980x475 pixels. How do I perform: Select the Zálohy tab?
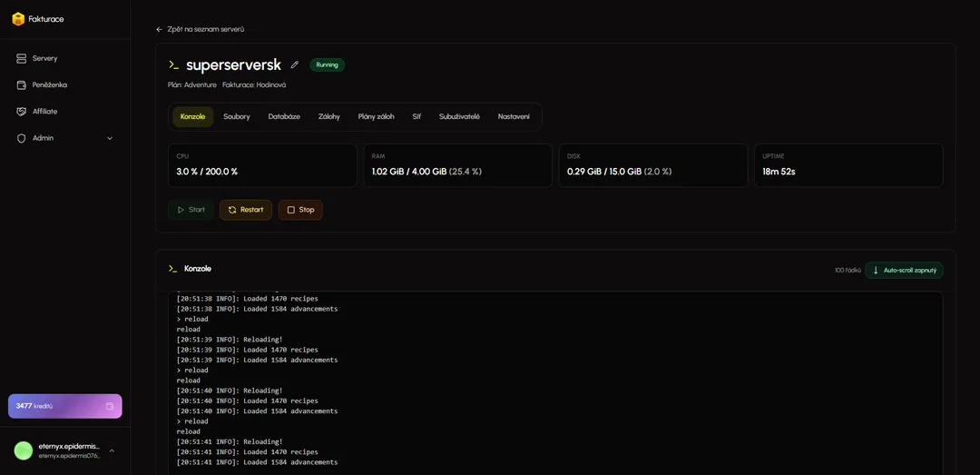[329, 116]
